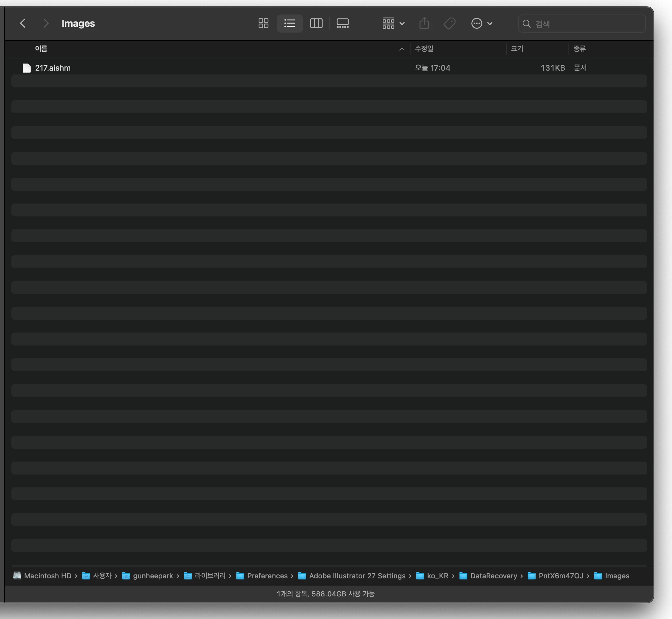Click the forward navigation arrow
This screenshot has height=619, width=672.
coord(46,24)
